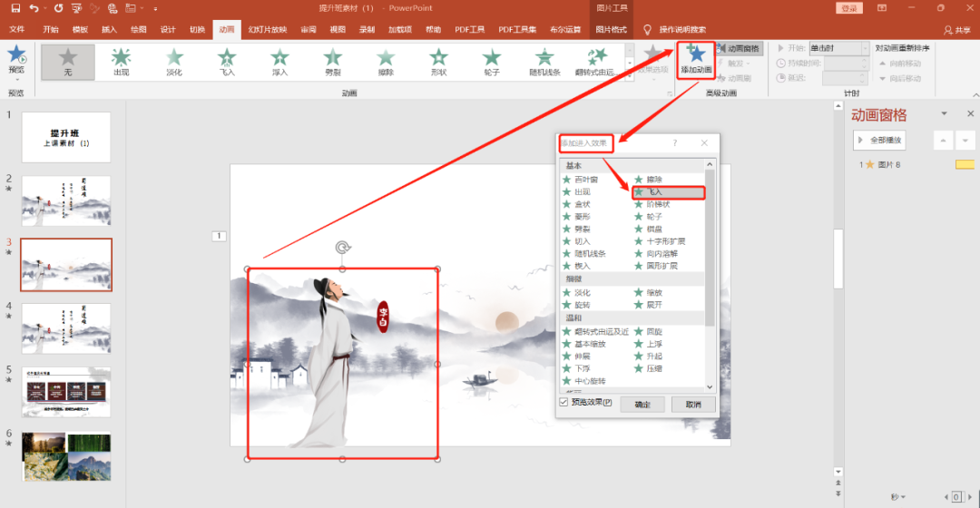Apply the 浮入 animation in gallery

280,62
